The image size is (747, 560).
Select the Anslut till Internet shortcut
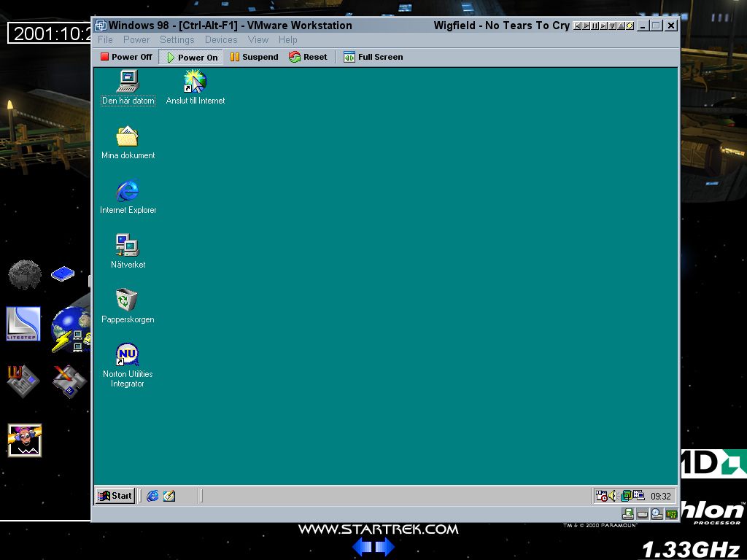coord(196,87)
